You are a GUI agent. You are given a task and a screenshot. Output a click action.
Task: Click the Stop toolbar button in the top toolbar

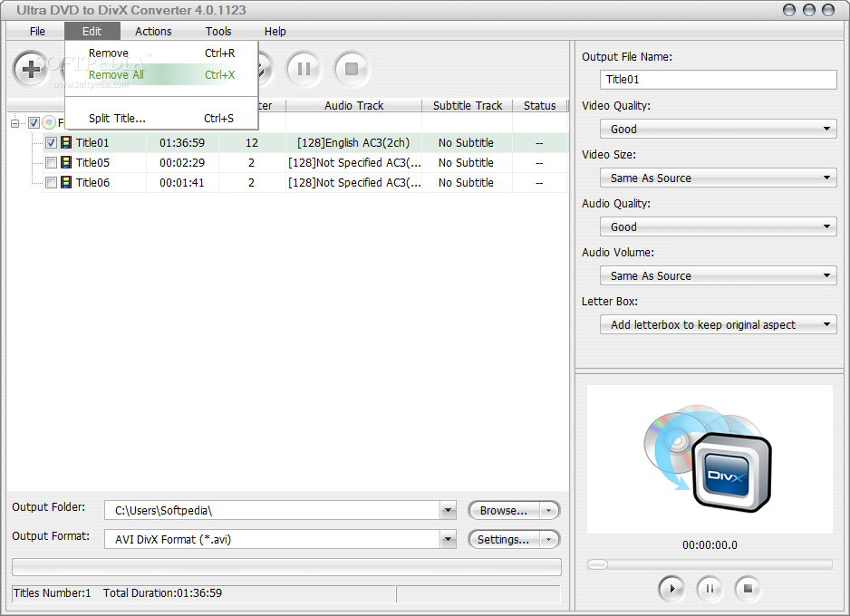click(x=352, y=69)
